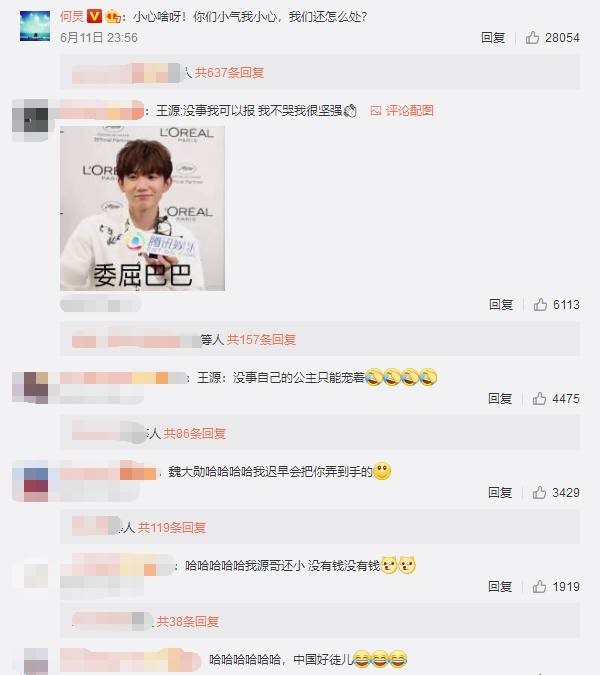600x675 pixels.
Task: Like the top comment with 28054 likes
Action: [x=532, y=37]
